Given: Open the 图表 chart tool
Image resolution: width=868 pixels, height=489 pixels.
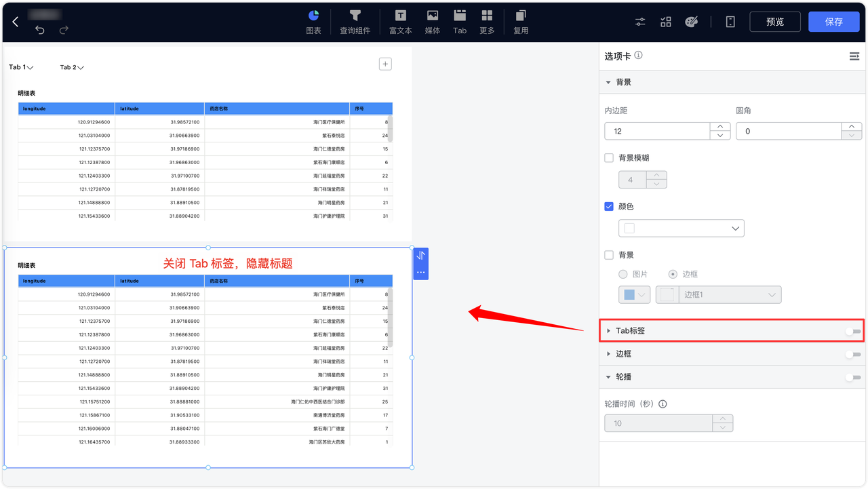Looking at the screenshot, I should [313, 22].
